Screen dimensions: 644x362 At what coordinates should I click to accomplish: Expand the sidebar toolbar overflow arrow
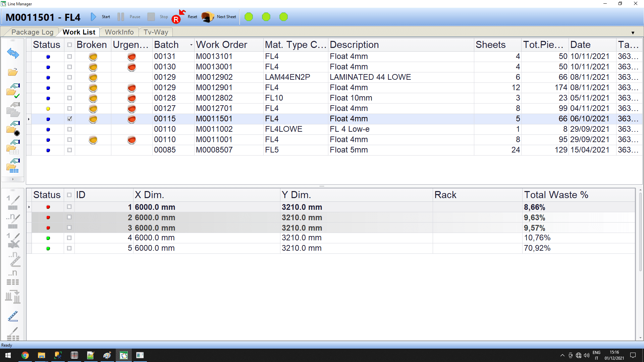pyautogui.click(x=13, y=179)
